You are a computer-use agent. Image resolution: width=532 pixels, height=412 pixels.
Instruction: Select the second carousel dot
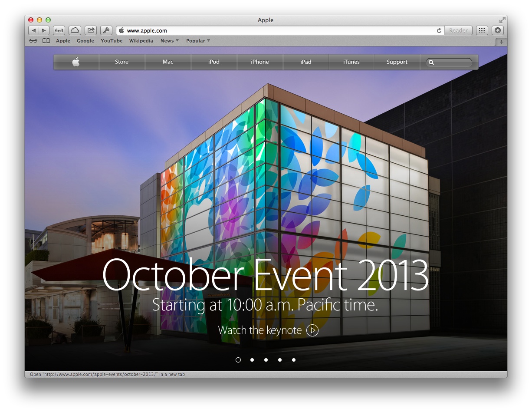(x=252, y=360)
